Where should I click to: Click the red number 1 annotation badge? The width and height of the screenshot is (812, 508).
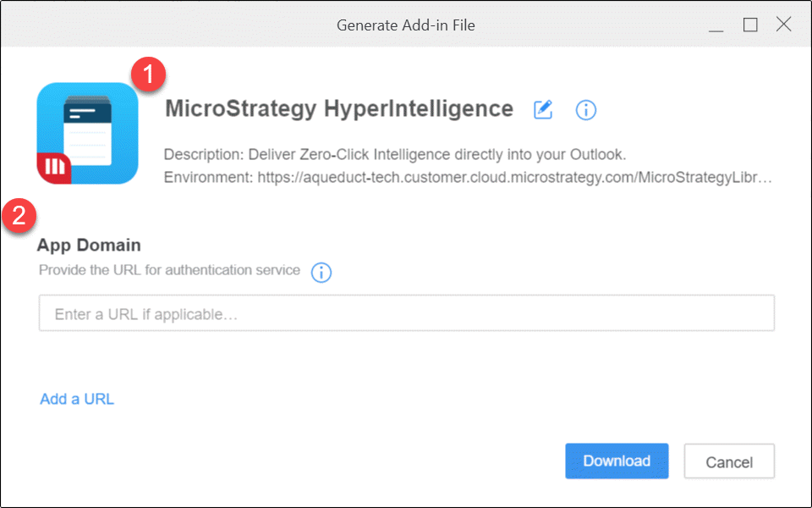(149, 75)
